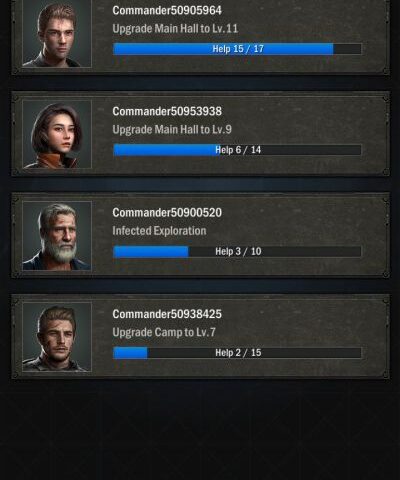Viewport: 400px width, 480px height.
Task: Tap the Help 2 / 15 progress bar
Action: click(x=237, y=353)
